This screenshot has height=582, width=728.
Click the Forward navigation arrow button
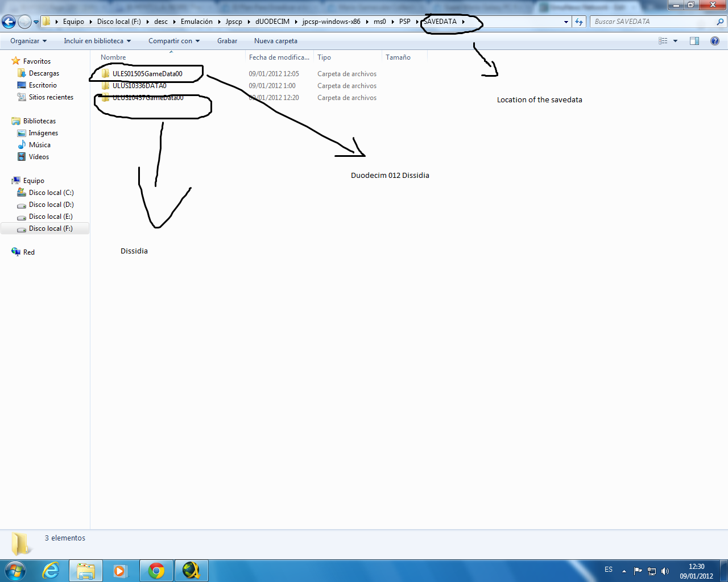[x=24, y=22]
